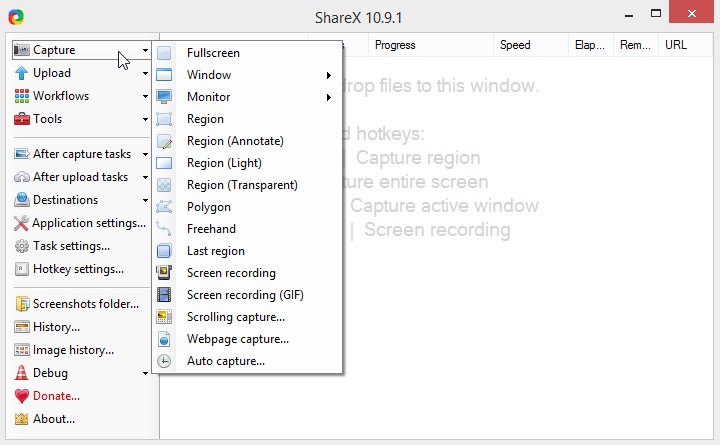Click the Screen recording camera icon
The image size is (720, 445).
click(x=164, y=273)
